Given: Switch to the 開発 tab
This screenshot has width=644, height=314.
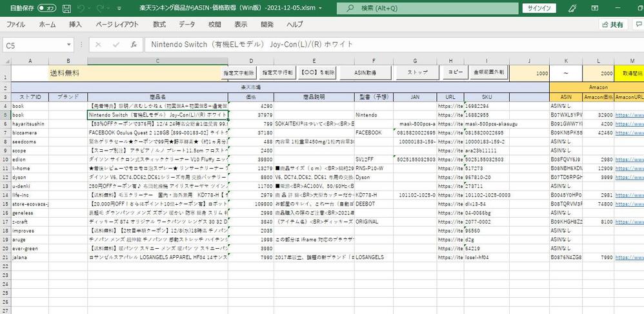Looking at the screenshot, I should pos(267,25).
